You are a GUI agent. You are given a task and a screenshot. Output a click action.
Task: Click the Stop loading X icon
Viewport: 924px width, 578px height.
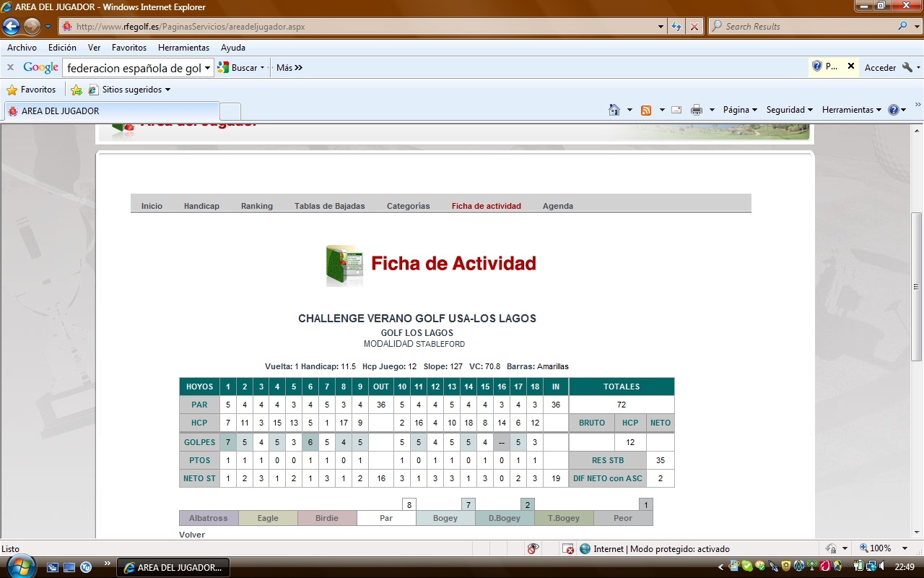tap(694, 27)
